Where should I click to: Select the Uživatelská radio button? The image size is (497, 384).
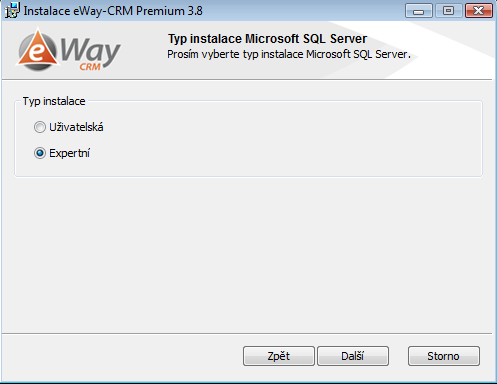(x=40, y=127)
